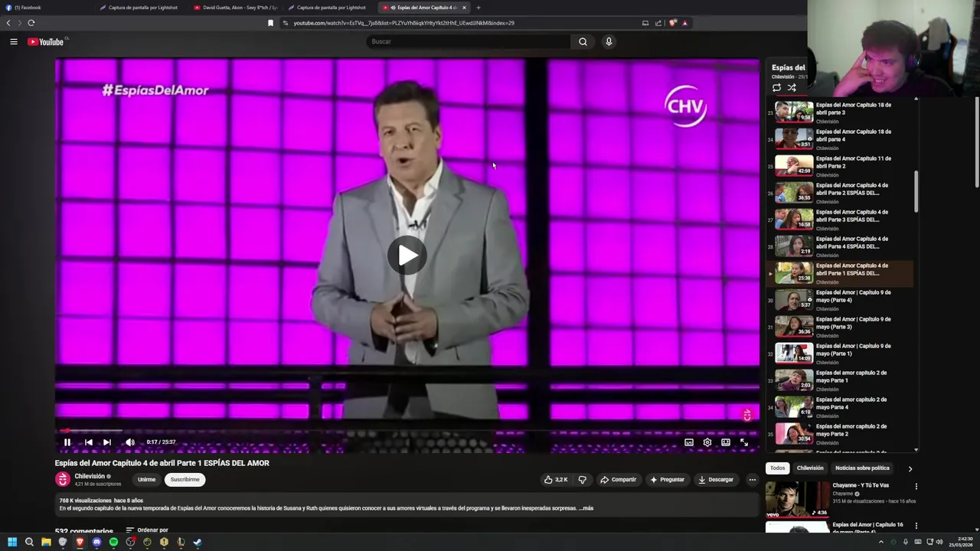
Task: Click the Brave Shields lion icon
Action: click(x=672, y=23)
